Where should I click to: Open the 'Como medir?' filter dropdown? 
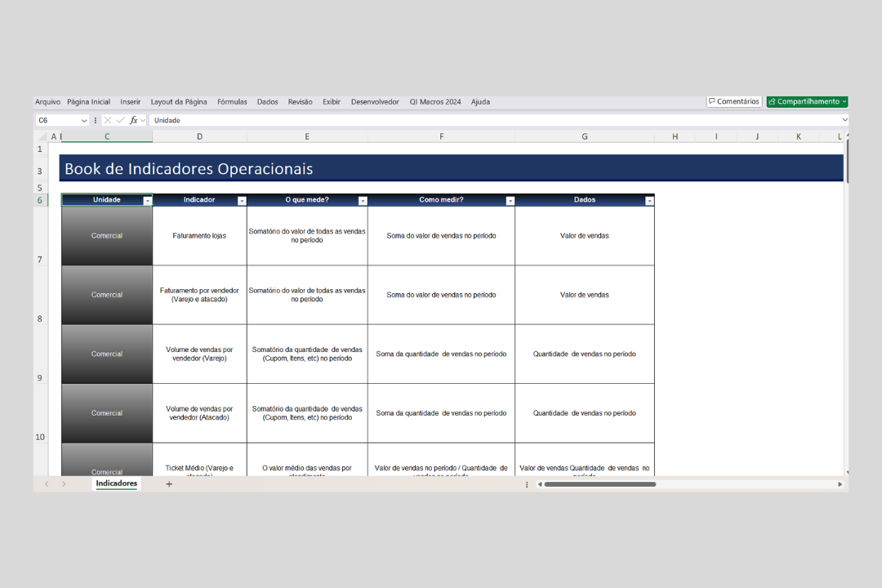[510, 200]
